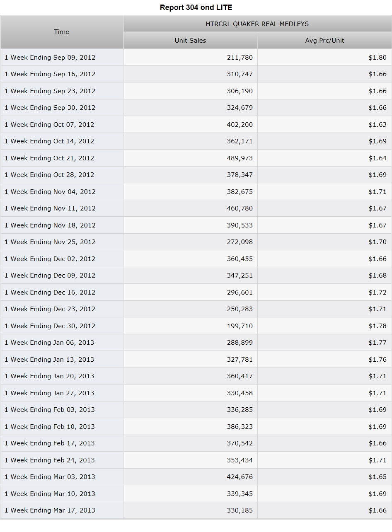392x532 pixels.
Task: Select the Report 304 ond LITE title
Action: [196, 7]
